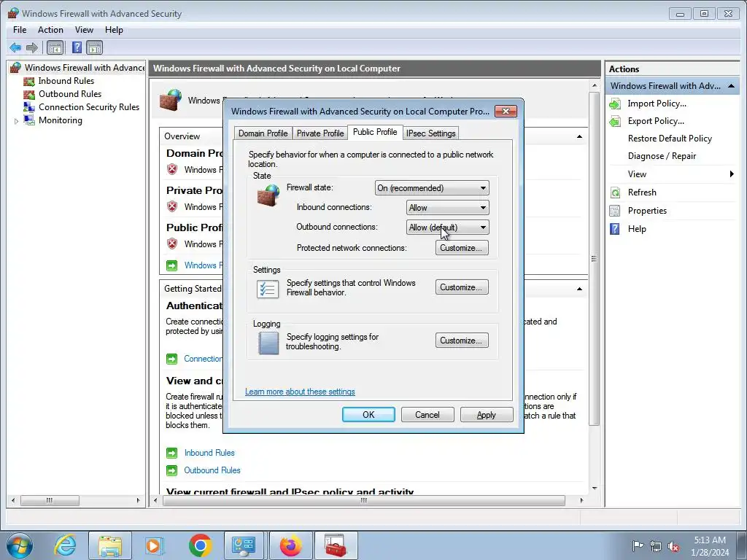
Task: Click green arrow icon beside Outbound Rules link
Action: (x=171, y=470)
